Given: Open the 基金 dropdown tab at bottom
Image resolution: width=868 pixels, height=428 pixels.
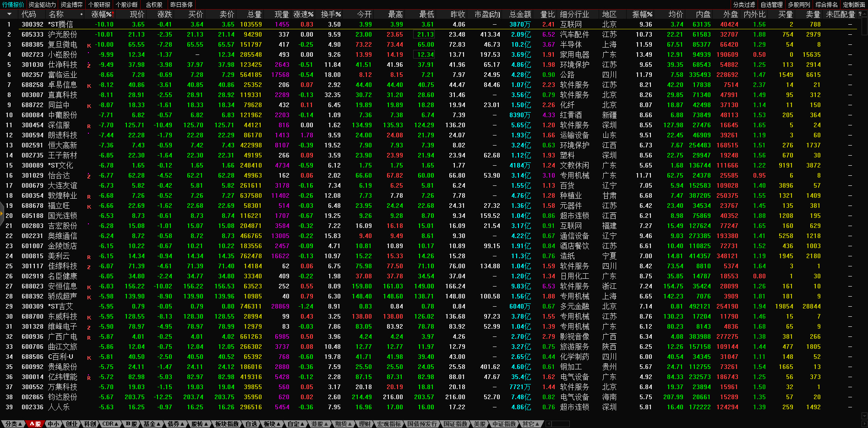Looking at the screenshot, I should click(152, 424).
